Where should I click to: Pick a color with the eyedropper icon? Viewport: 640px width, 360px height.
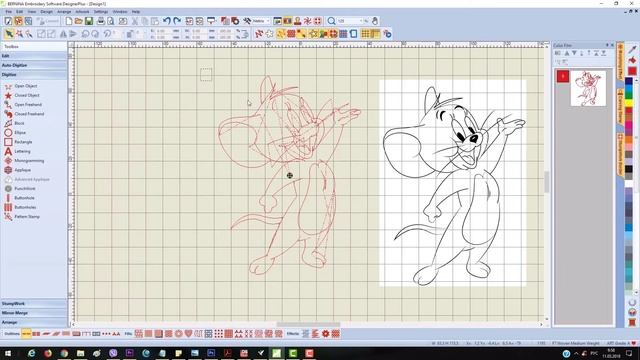(x=632, y=49)
